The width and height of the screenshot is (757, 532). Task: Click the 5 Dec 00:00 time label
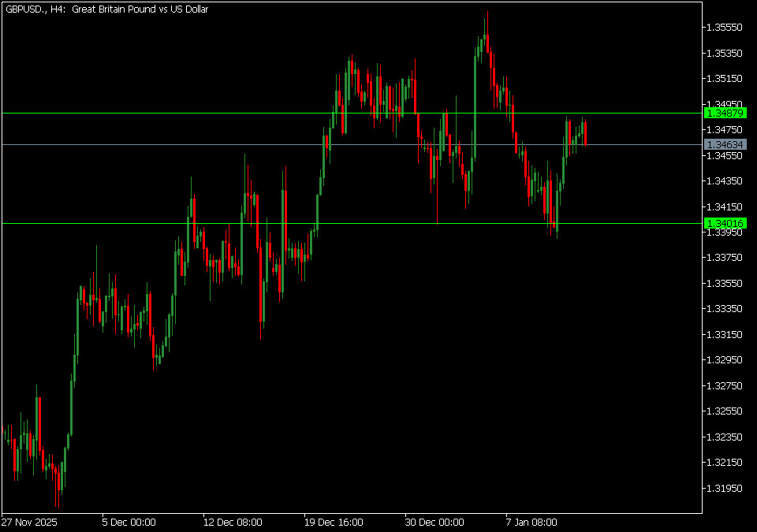(x=129, y=522)
